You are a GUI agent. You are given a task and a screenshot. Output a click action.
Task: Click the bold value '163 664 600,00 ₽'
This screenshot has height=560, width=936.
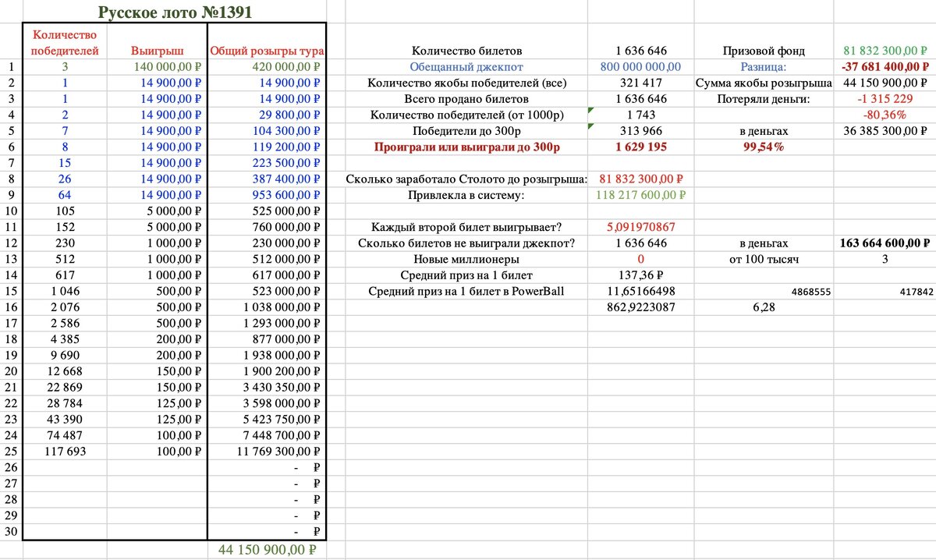tap(885, 243)
